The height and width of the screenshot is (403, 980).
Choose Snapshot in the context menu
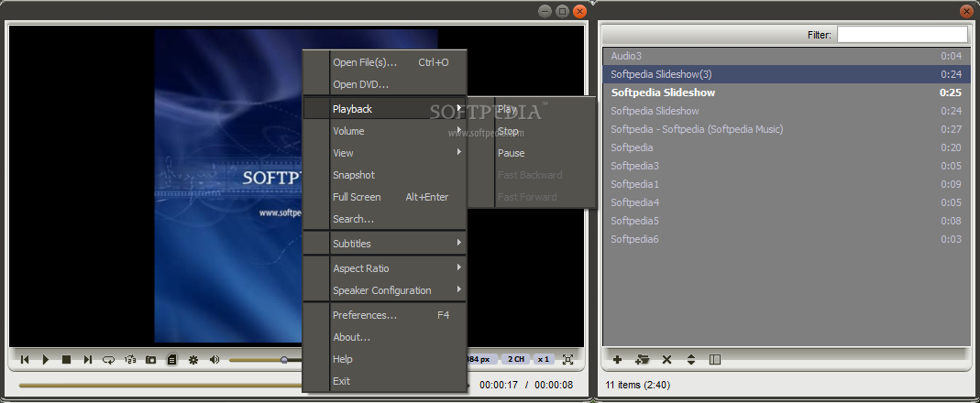(385, 175)
